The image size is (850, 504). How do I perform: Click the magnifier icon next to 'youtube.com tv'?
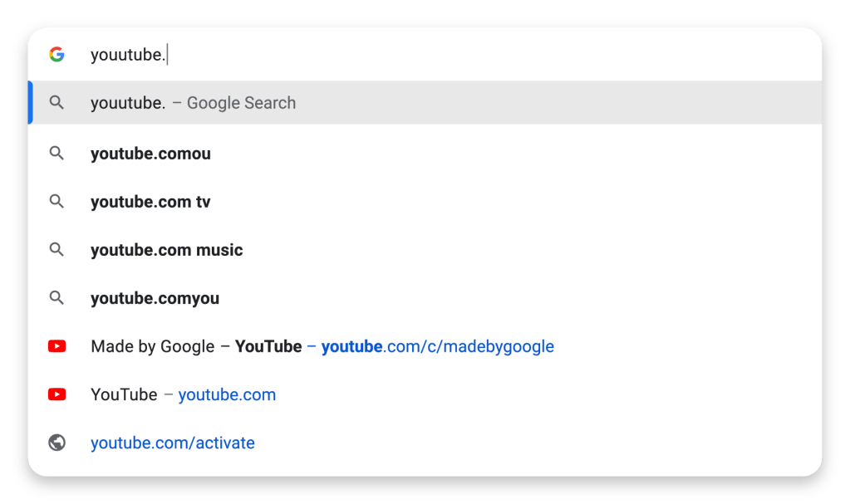coord(57,202)
